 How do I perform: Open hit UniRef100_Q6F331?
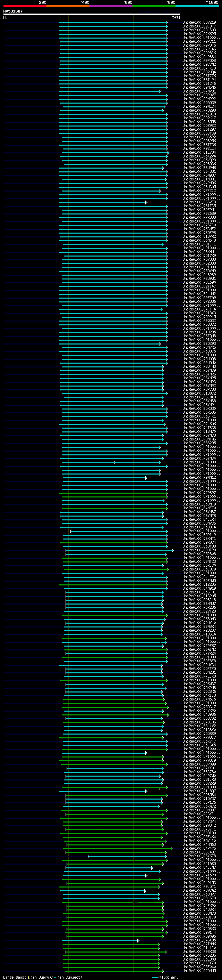pyautogui.click(x=199, y=172)
